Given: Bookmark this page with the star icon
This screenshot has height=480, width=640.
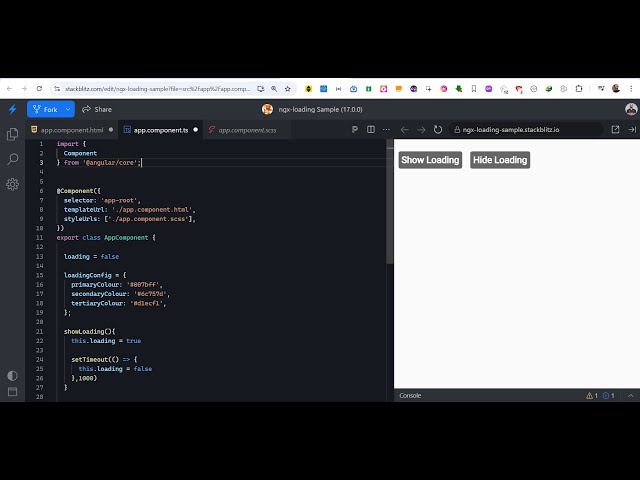Looking at the screenshot, I should [288, 88].
